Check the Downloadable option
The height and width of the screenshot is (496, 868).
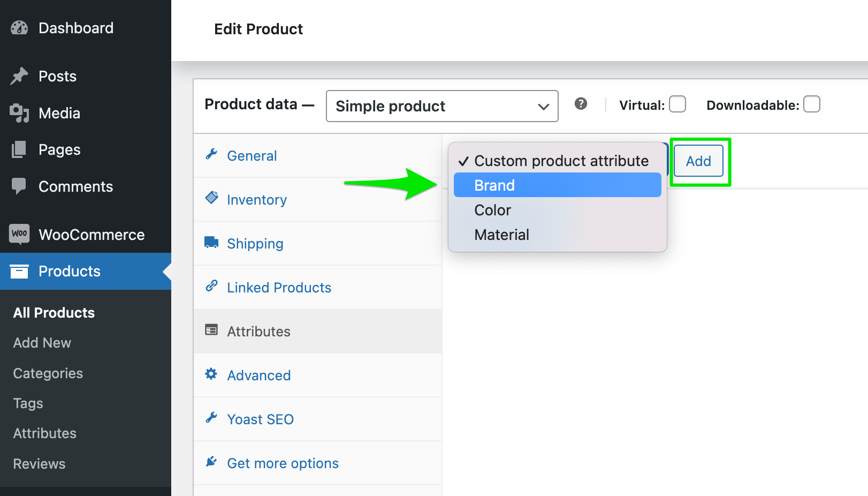pyautogui.click(x=812, y=104)
